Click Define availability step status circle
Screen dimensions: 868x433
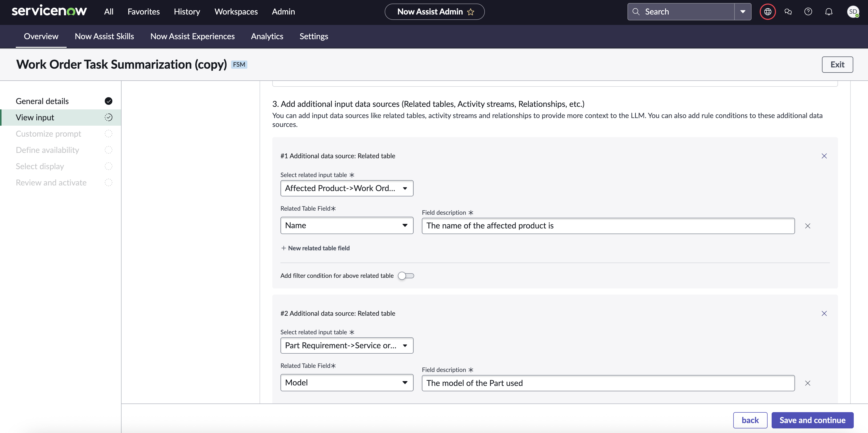pyautogui.click(x=109, y=150)
